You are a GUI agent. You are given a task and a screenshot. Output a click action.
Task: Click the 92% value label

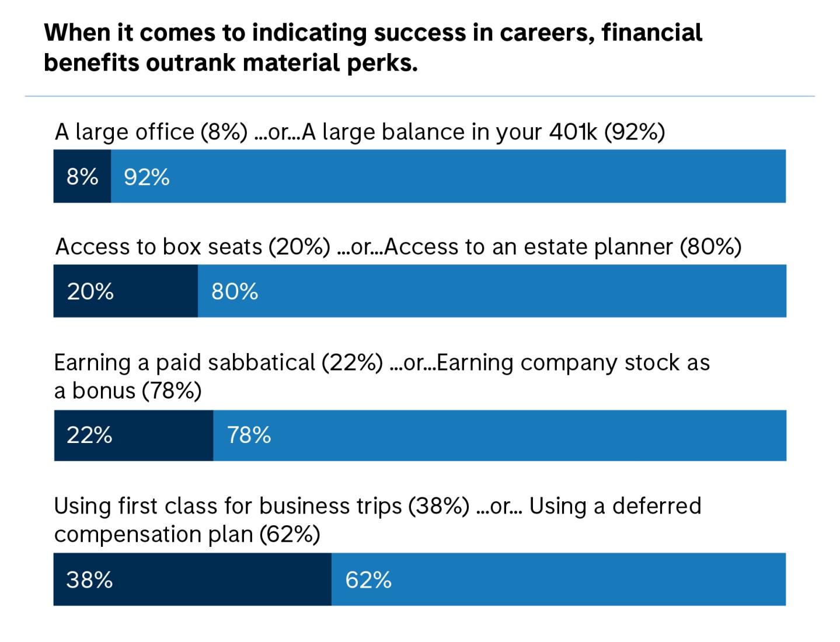[x=147, y=177]
